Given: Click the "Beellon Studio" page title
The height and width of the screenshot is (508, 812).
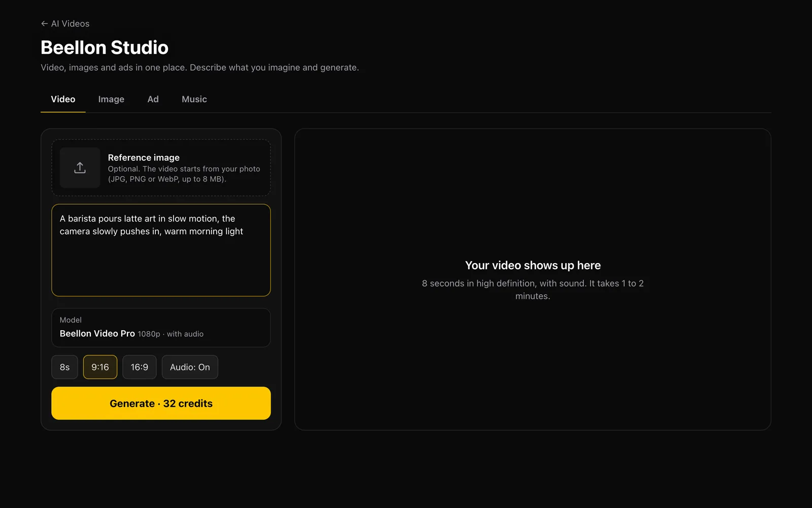Looking at the screenshot, I should click(x=105, y=48).
